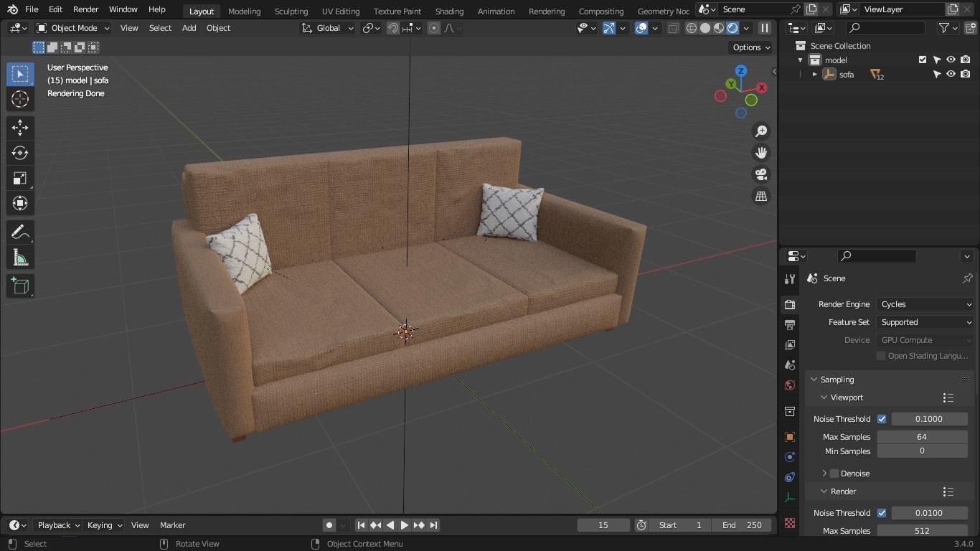
Task: Switch to solid viewport shading
Action: [705, 28]
